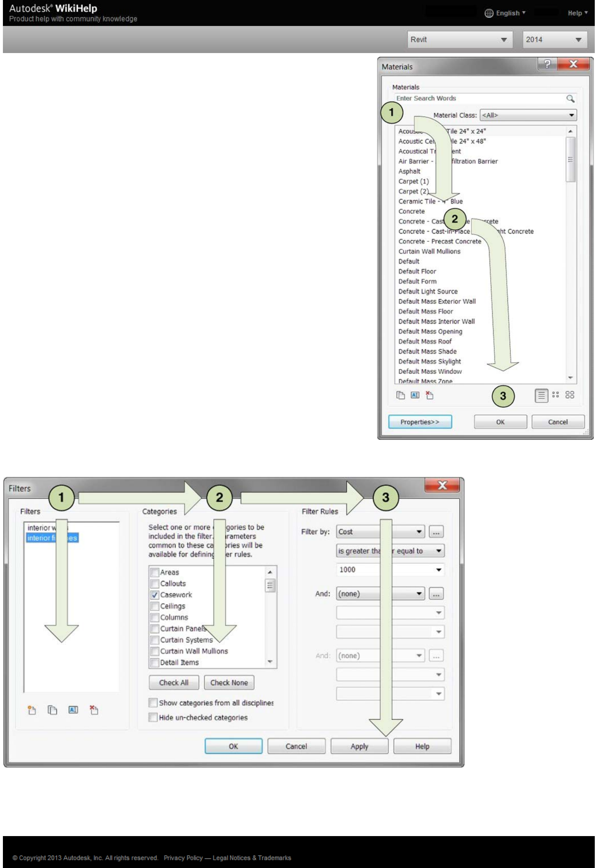Check the Columns category checkbox
This screenshot has height=868, width=595.
point(155,618)
